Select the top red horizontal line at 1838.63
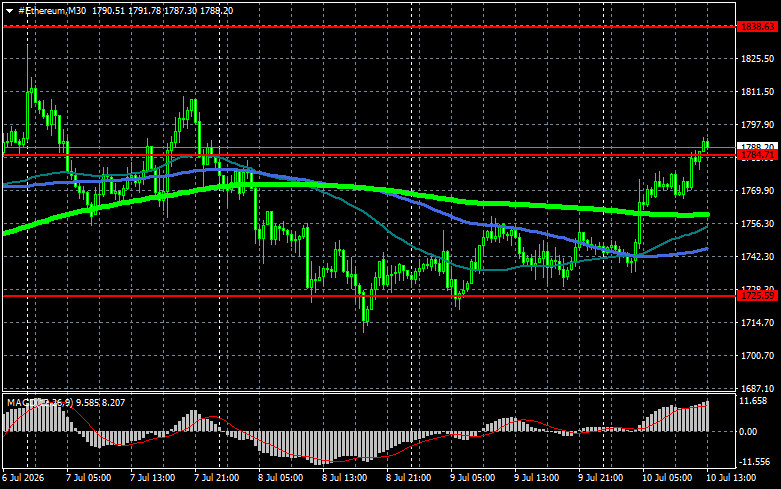Viewport: 781px width, 489px height. [x=370, y=27]
